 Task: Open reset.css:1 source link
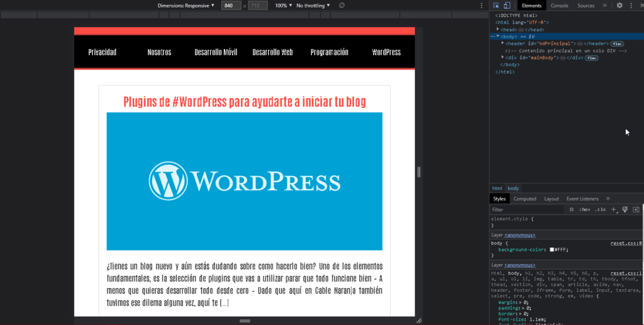click(x=626, y=273)
